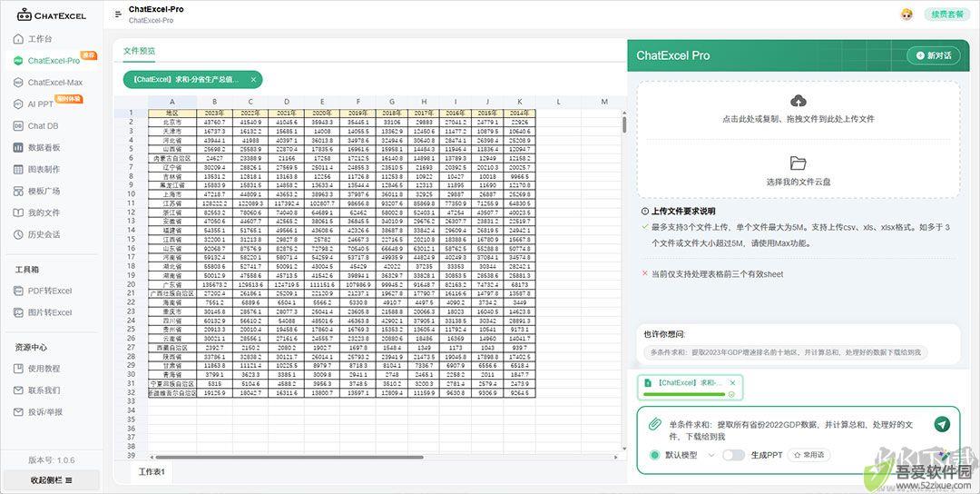Select the 北京市 cell
Image resolution: width=980 pixels, height=494 pixels.
coord(172,123)
